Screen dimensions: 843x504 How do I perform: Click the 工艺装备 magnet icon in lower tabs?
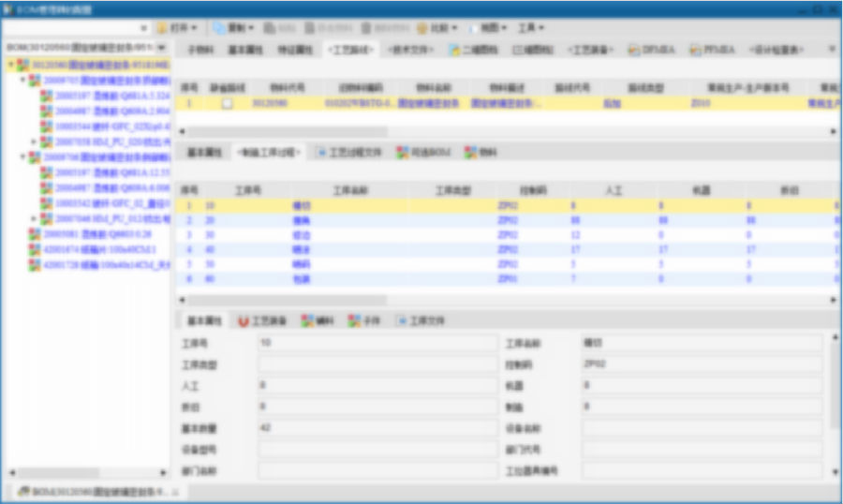244,321
